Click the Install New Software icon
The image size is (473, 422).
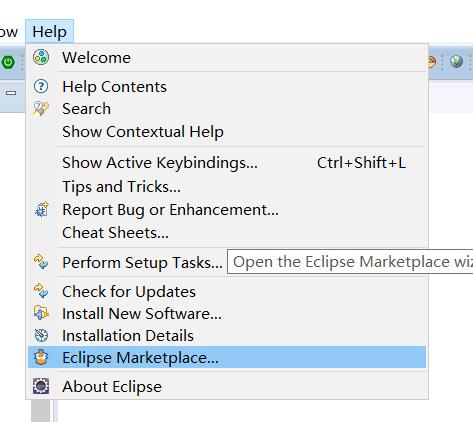click(41, 313)
